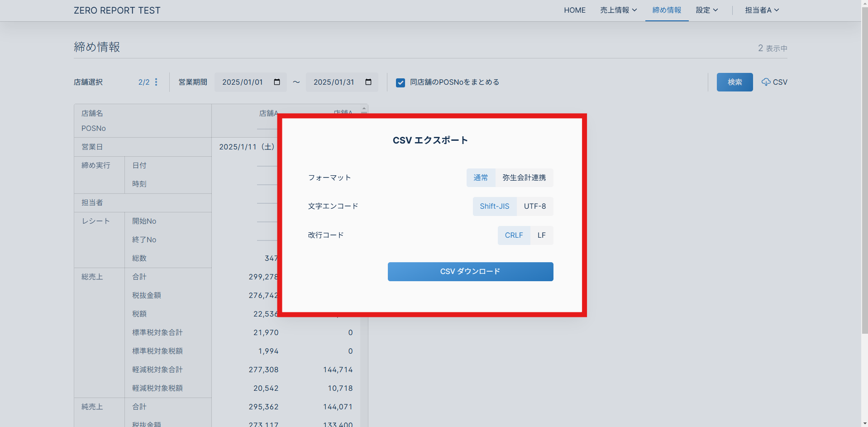
Task: Set the line break code to CRLF
Action: (514, 235)
